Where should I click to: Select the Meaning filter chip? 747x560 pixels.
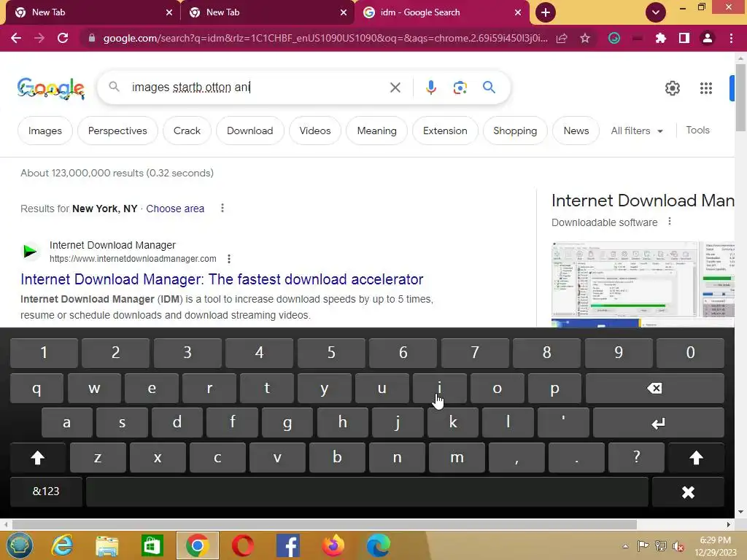[376, 131]
